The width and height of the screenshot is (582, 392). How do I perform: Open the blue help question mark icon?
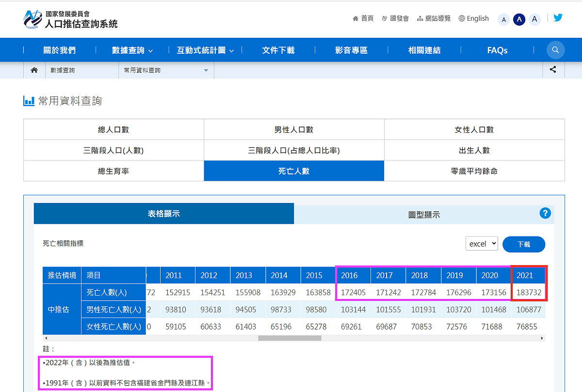click(545, 213)
